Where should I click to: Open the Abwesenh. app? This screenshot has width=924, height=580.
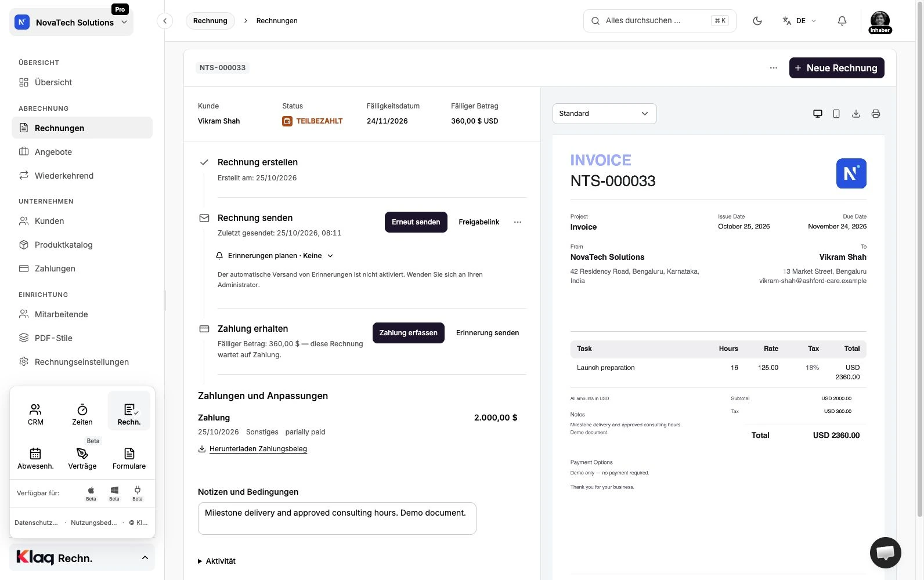pos(35,458)
